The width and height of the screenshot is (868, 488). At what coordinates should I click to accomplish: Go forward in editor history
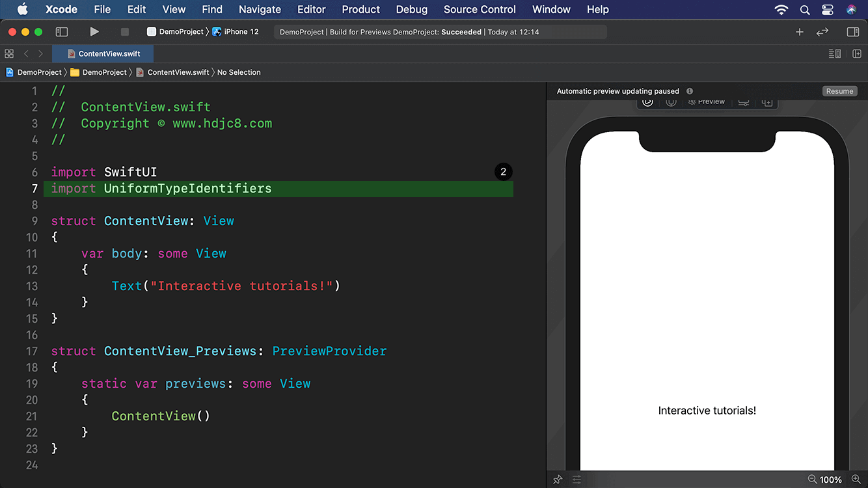click(x=40, y=53)
